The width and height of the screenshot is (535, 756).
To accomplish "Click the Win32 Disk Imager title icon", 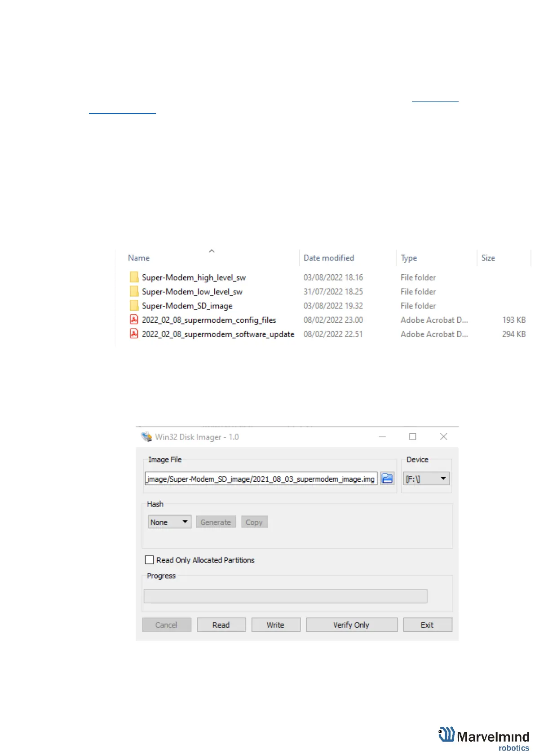I will pyautogui.click(x=146, y=436).
